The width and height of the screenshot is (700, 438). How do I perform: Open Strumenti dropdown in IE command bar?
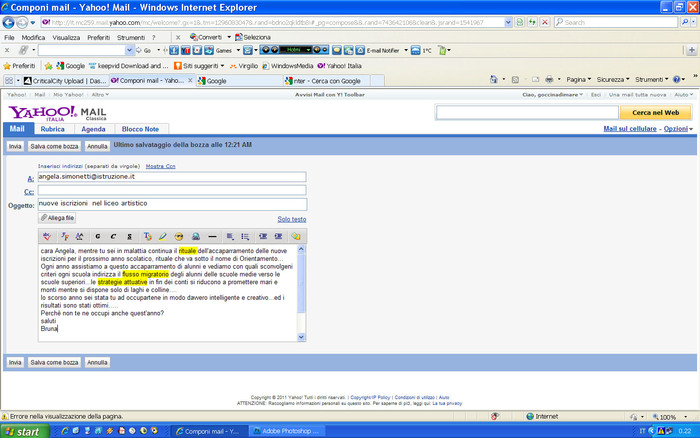click(651, 79)
